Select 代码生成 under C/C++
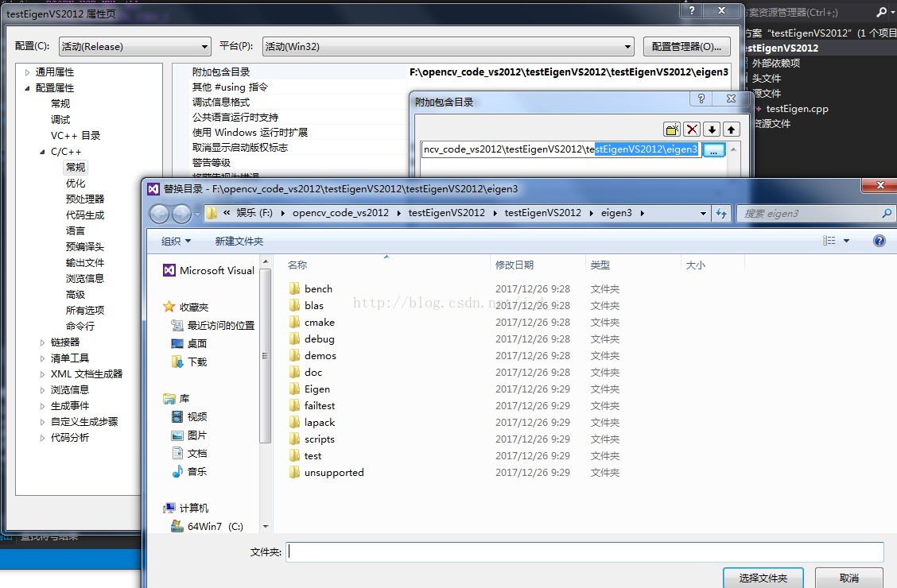 (x=85, y=215)
